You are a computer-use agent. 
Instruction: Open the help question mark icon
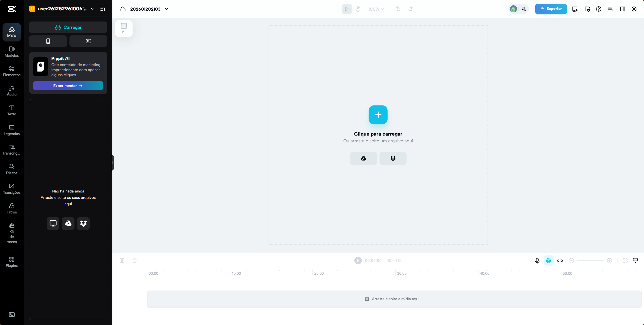coord(599,9)
